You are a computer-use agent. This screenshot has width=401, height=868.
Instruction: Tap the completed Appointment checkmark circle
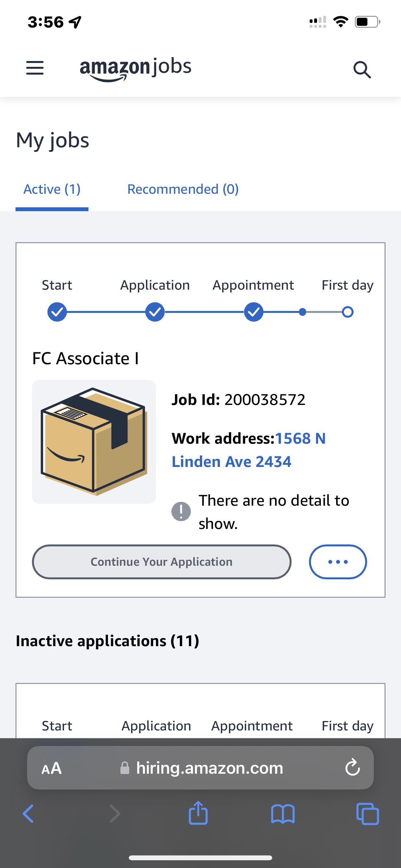(253, 312)
